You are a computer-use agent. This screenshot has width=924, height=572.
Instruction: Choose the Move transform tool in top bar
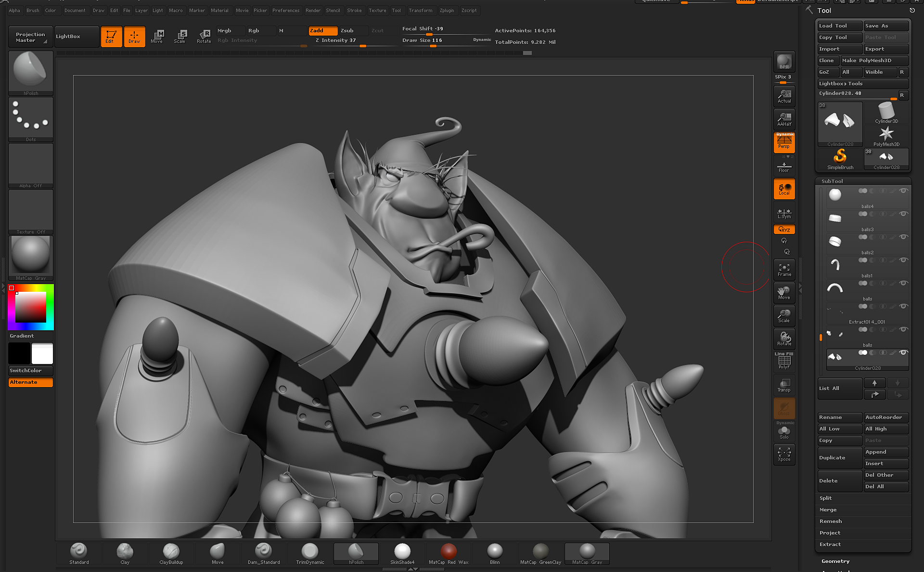coord(157,37)
